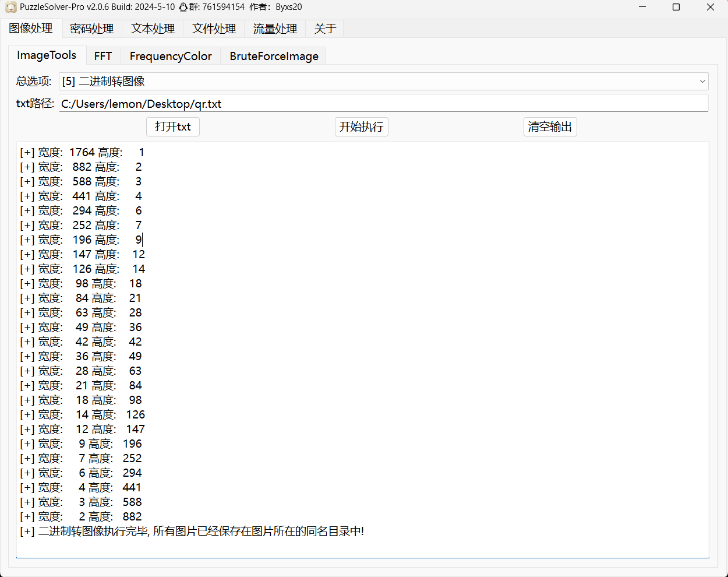Switch to the 文本处理 tab
This screenshot has height=577, width=728.
coord(153,29)
